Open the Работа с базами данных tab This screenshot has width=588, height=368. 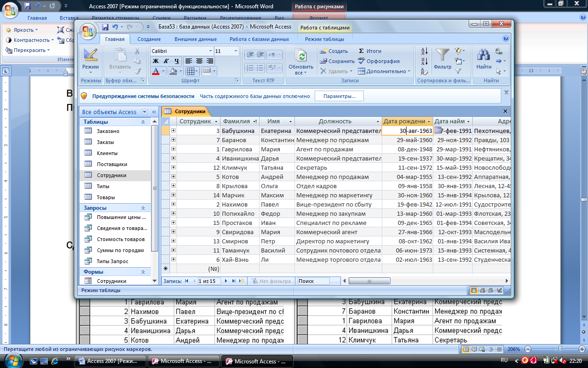click(x=260, y=39)
